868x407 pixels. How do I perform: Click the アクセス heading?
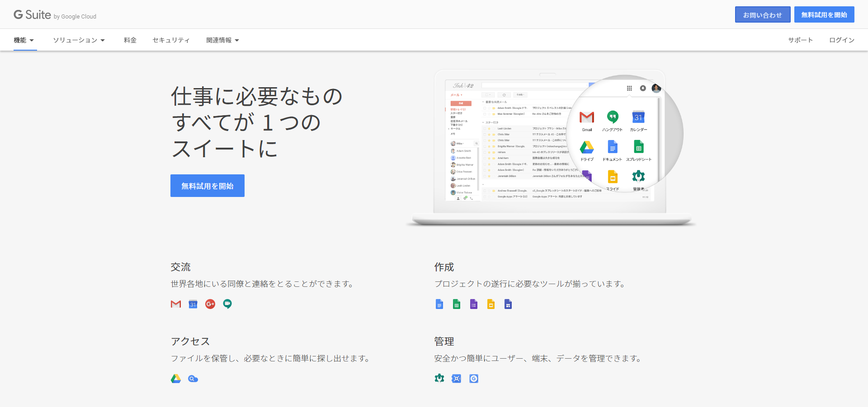190,342
